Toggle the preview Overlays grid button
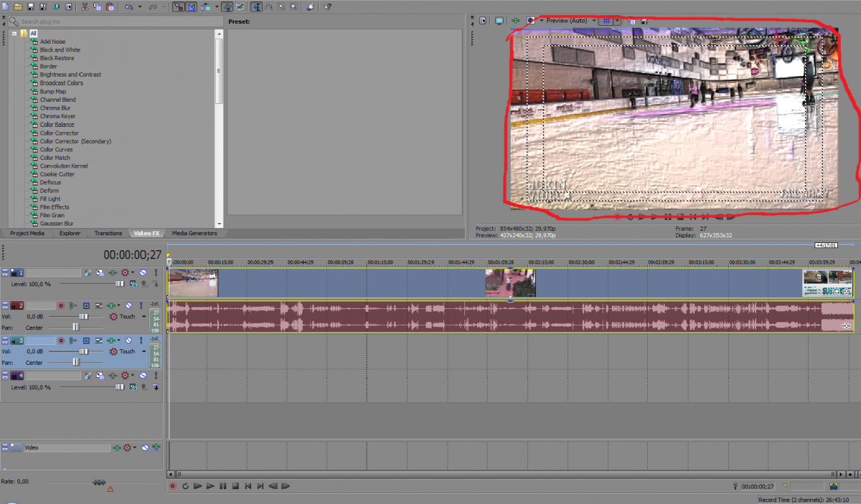This screenshot has height=504, width=861. pos(606,21)
